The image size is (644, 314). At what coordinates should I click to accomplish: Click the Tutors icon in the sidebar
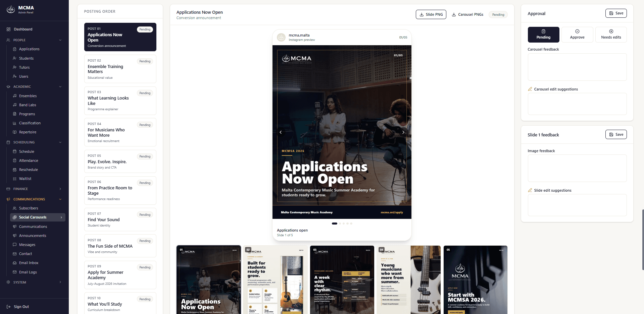pos(14,67)
